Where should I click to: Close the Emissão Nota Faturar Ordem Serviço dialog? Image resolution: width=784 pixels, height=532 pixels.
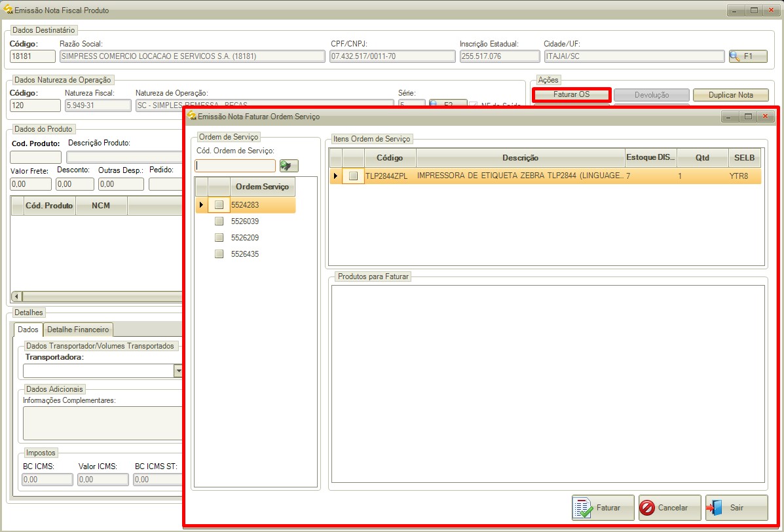point(765,117)
